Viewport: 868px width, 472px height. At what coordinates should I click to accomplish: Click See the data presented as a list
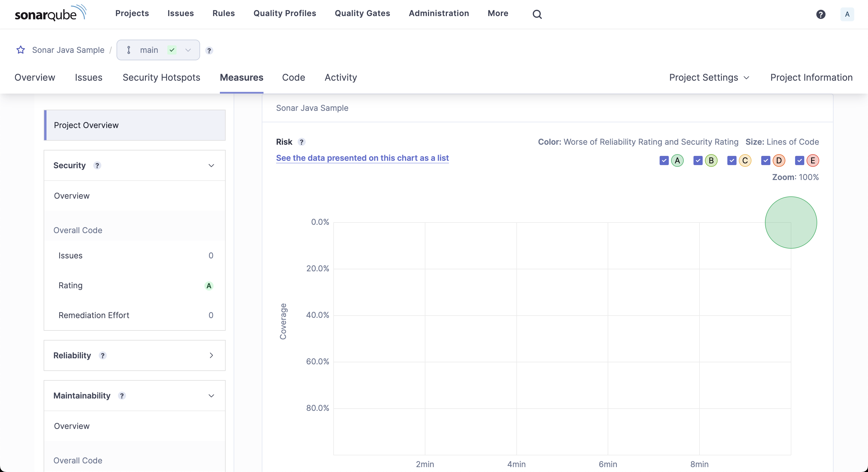pyautogui.click(x=362, y=158)
